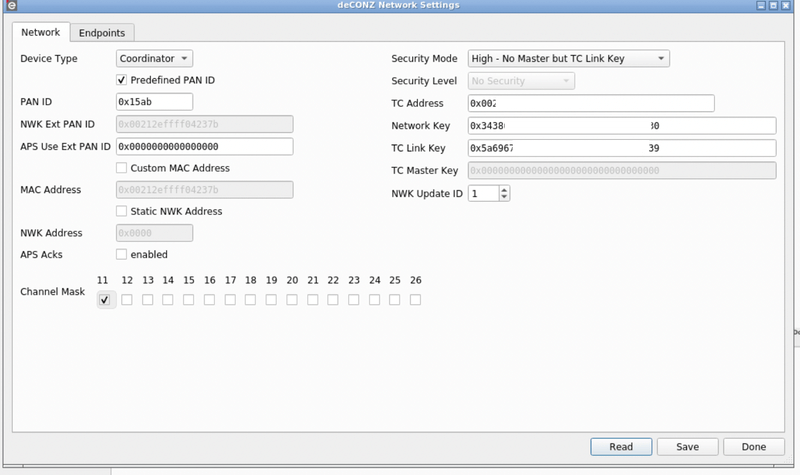Click the NWK Update ID value field
Image resolution: width=800 pixels, height=475 pixels.
click(483, 193)
